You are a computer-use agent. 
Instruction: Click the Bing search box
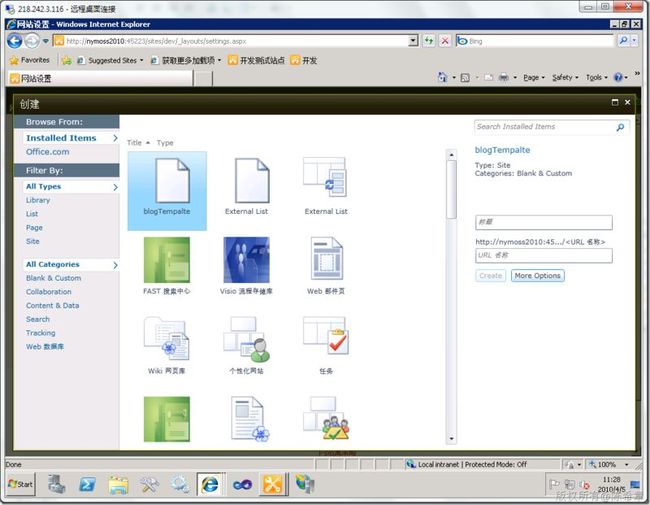[x=535, y=41]
